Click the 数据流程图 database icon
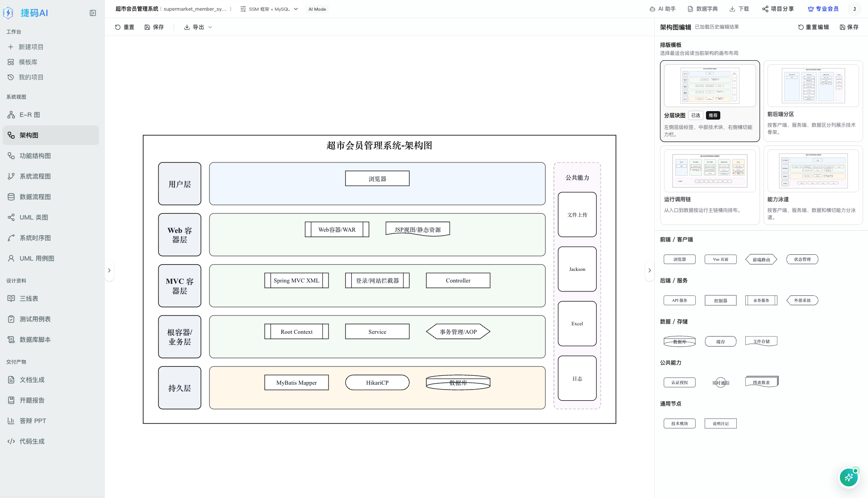The height and width of the screenshot is (498, 868). click(x=11, y=197)
